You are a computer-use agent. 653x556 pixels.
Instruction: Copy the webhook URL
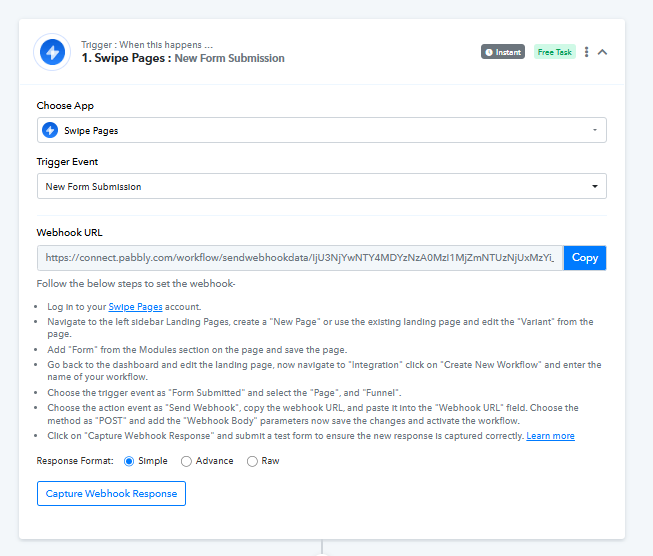[585, 258]
